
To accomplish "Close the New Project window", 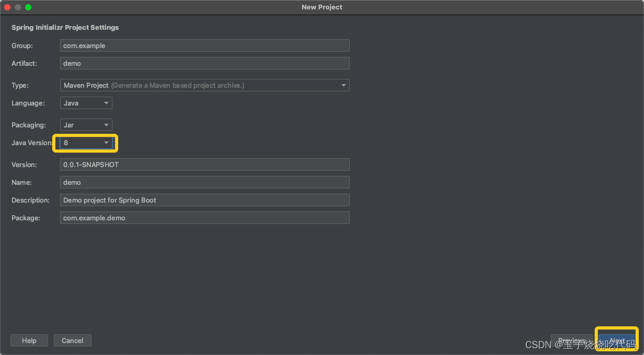I will pos(7,7).
